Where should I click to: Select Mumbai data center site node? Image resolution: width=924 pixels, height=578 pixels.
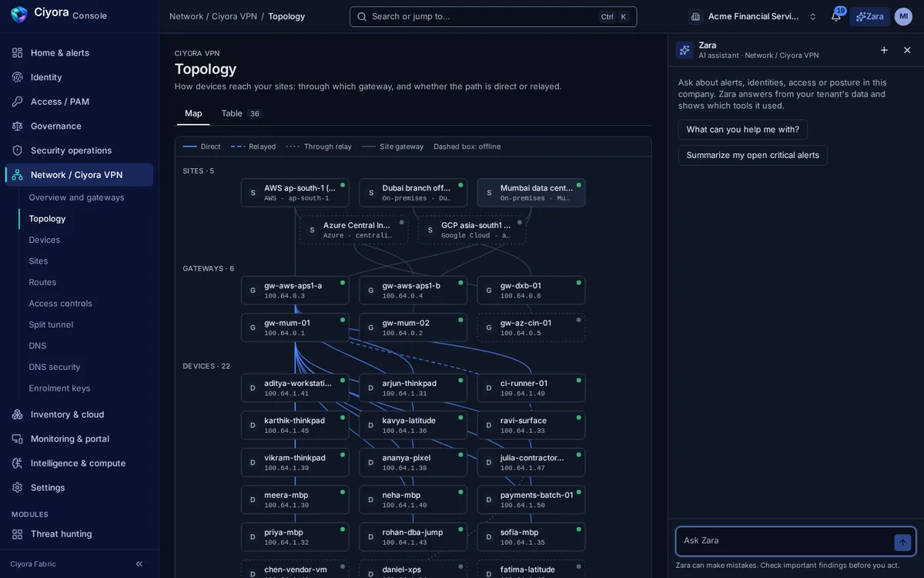(531, 193)
